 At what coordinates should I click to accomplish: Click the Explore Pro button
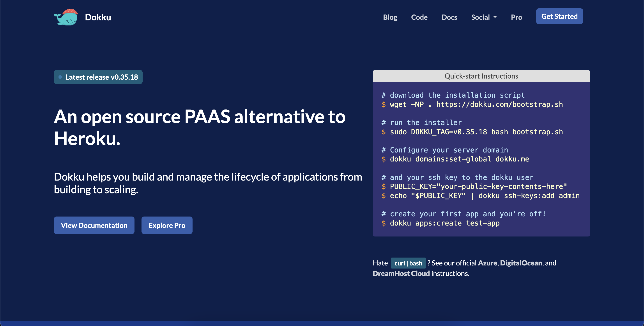point(167,225)
